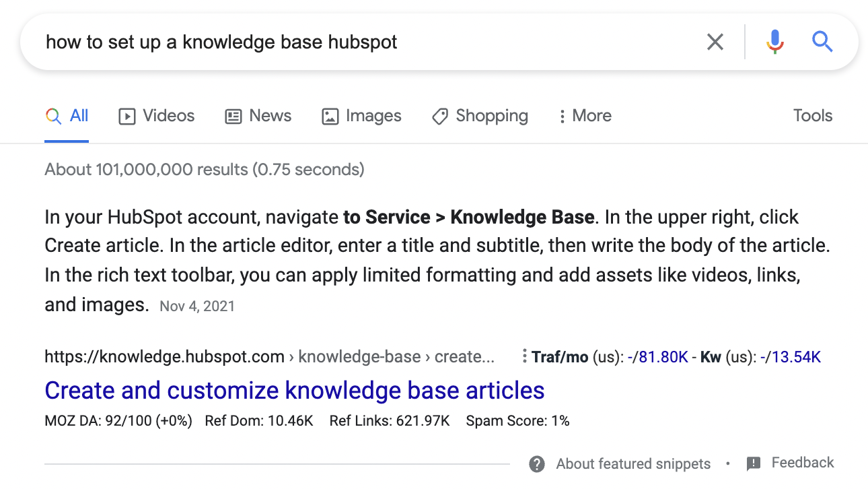Click the Feedback speech bubble icon

coord(754,464)
